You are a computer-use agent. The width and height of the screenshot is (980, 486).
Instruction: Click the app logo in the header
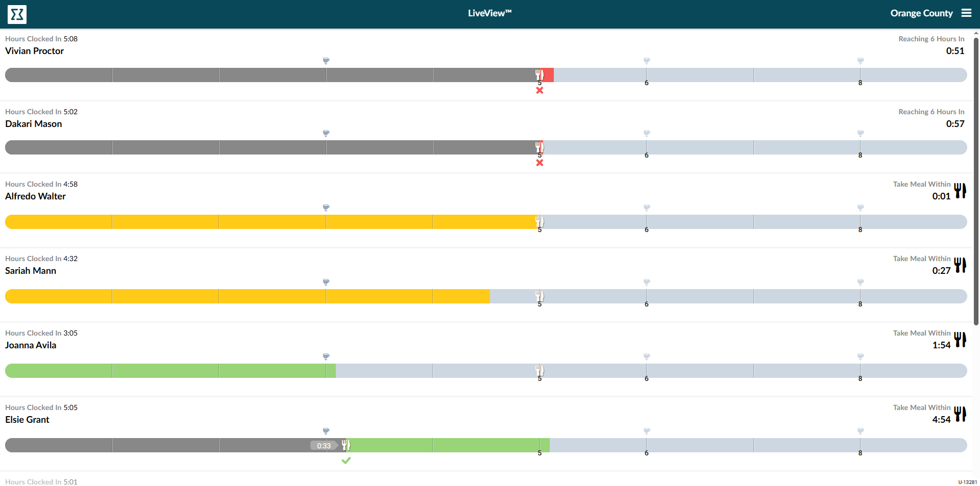17,14
